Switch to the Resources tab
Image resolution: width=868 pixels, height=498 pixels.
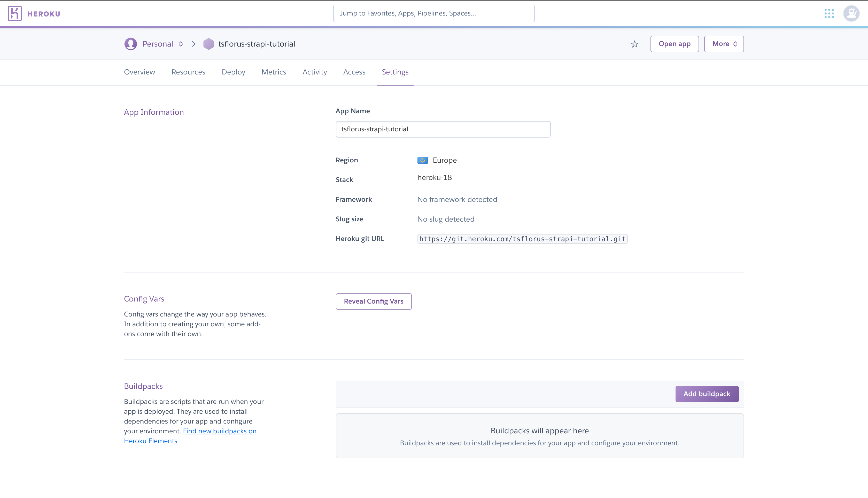pos(188,72)
